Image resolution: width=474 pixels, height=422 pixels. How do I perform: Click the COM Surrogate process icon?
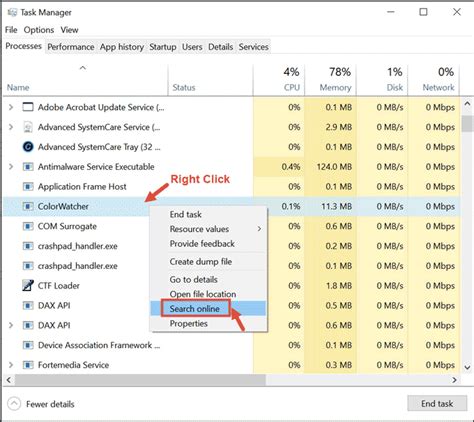[x=28, y=226]
